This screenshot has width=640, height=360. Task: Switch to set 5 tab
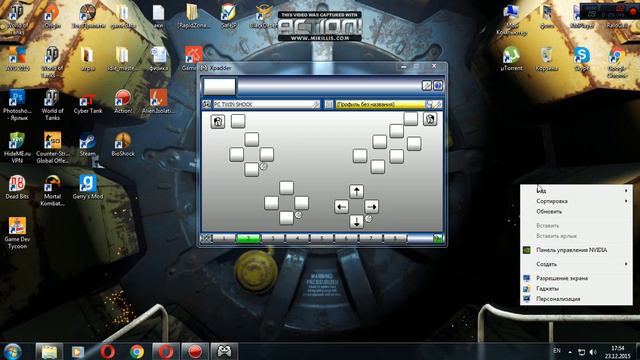point(322,238)
